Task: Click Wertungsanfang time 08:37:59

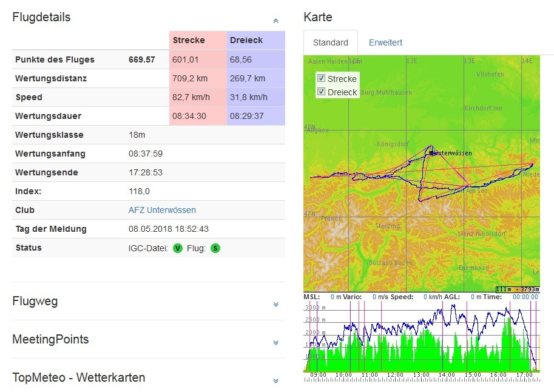Action: (x=146, y=154)
